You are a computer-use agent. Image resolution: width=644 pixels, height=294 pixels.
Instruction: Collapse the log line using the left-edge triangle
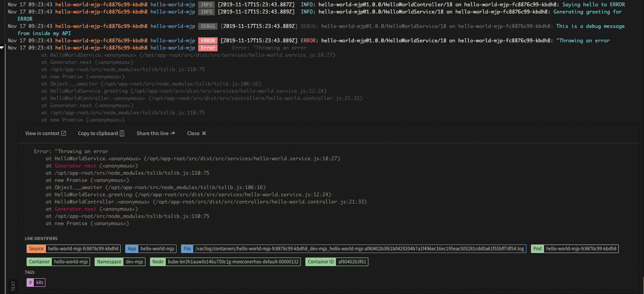[x=2, y=47]
